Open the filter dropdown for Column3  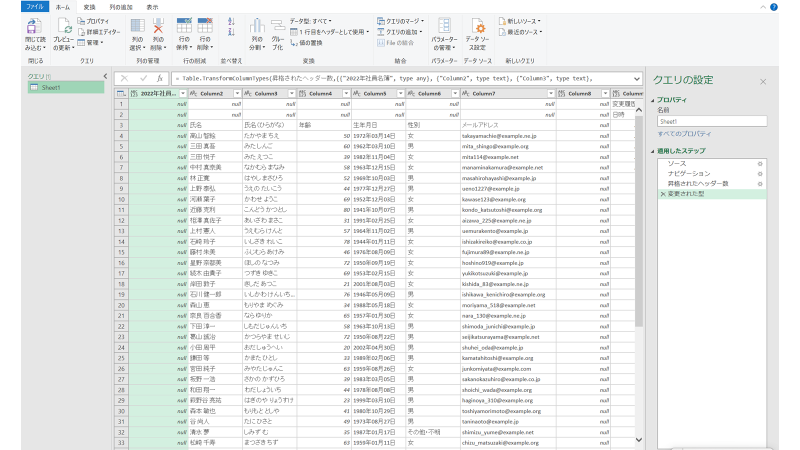(x=291, y=93)
